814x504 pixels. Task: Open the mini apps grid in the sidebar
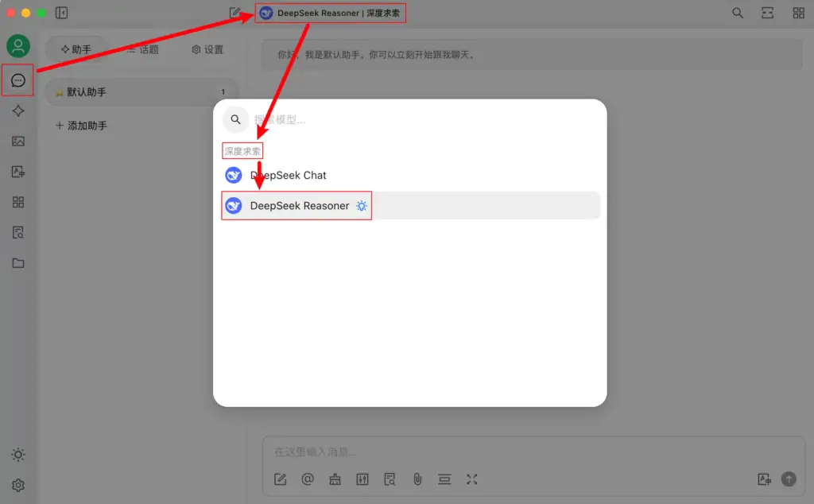pyautogui.click(x=17, y=202)
